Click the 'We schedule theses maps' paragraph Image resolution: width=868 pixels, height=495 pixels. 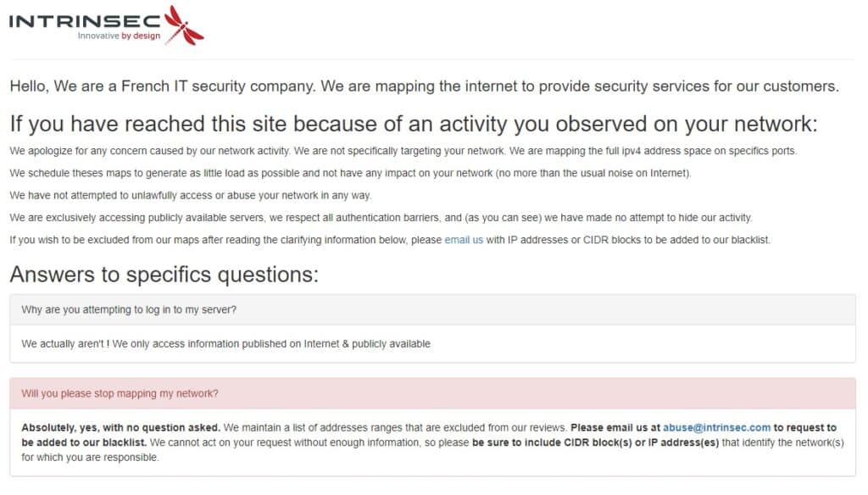(350, 173)
